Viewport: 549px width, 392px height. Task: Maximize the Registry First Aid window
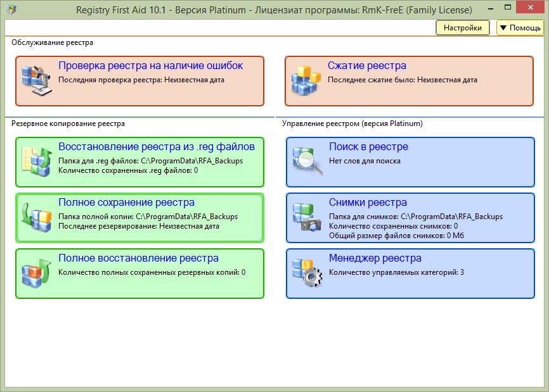(x=508, y=8)
